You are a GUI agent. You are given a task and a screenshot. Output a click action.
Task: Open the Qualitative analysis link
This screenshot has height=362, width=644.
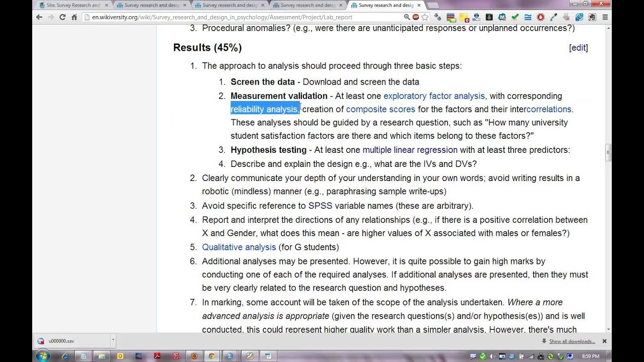[239, 247]
